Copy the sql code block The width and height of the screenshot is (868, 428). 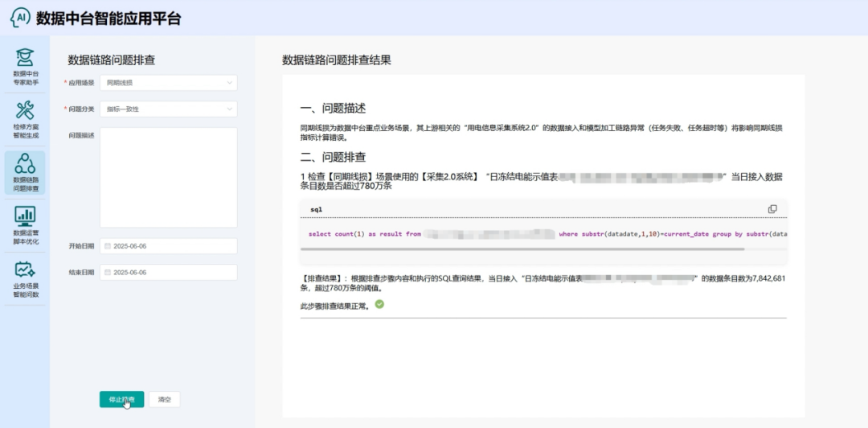[x=772, y=209]
